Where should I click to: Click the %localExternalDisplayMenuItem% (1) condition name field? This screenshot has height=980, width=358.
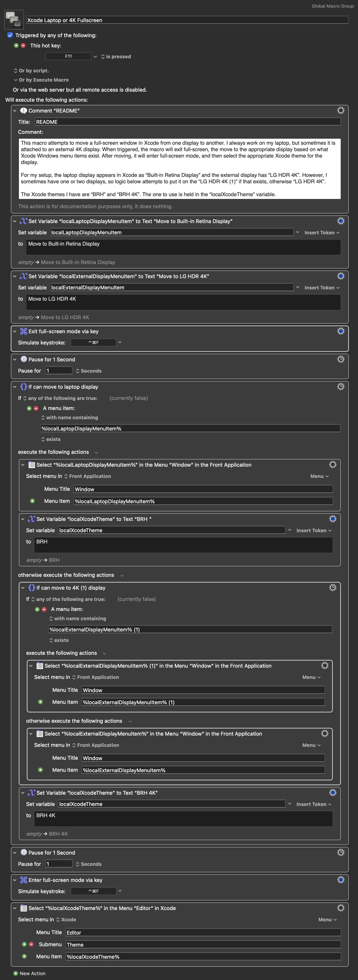[x=190, y=629]
